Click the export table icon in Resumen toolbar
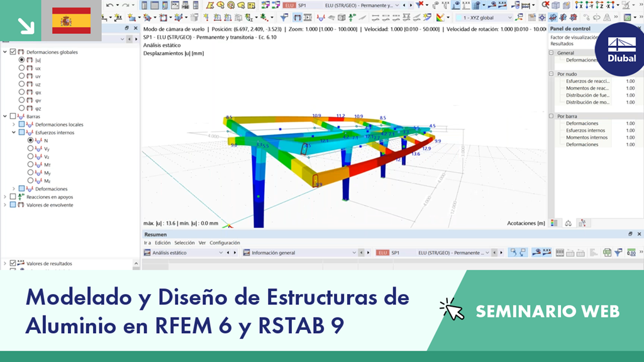This screenshot has width=644, height=362. 607,253
